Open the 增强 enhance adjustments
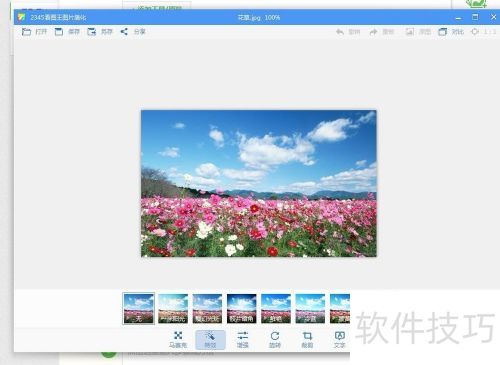This screenshot has width=500, height=365. coord(243,340)
